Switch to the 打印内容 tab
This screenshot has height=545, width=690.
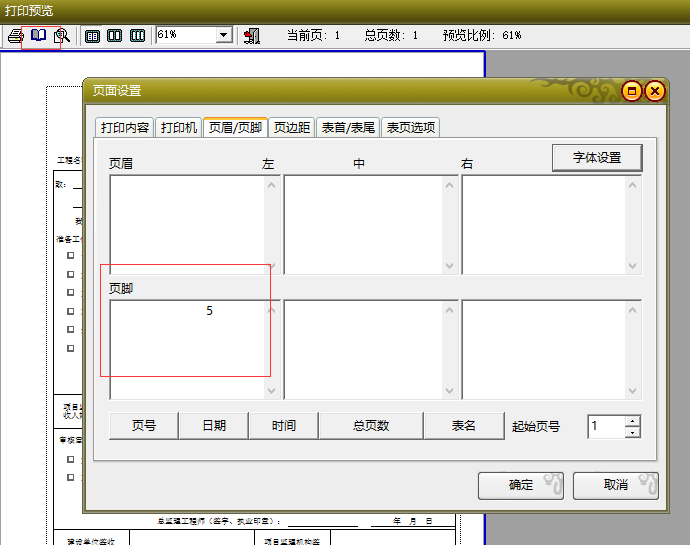point(125,128)
